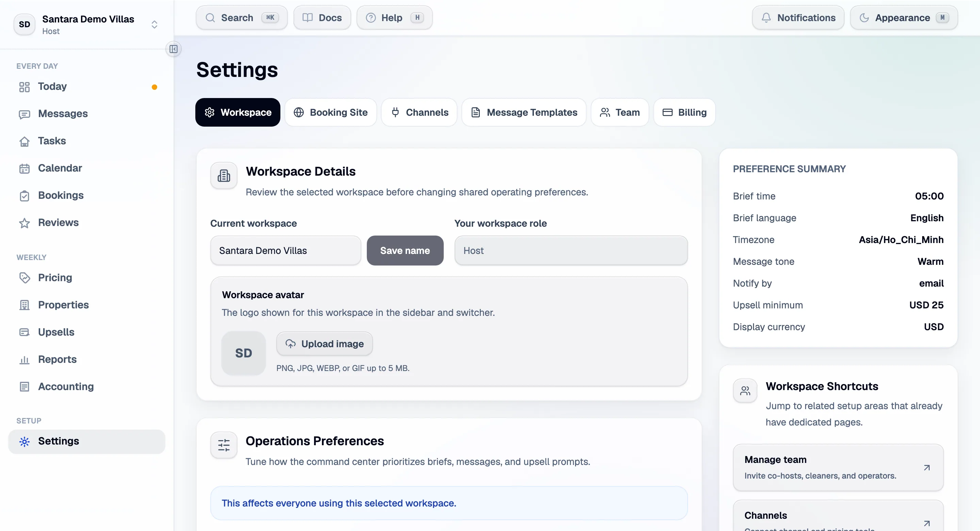Collapse the sidebar with the panel toggle icon
The width and height of the screenshot is (980, 531).
(174, 49)
